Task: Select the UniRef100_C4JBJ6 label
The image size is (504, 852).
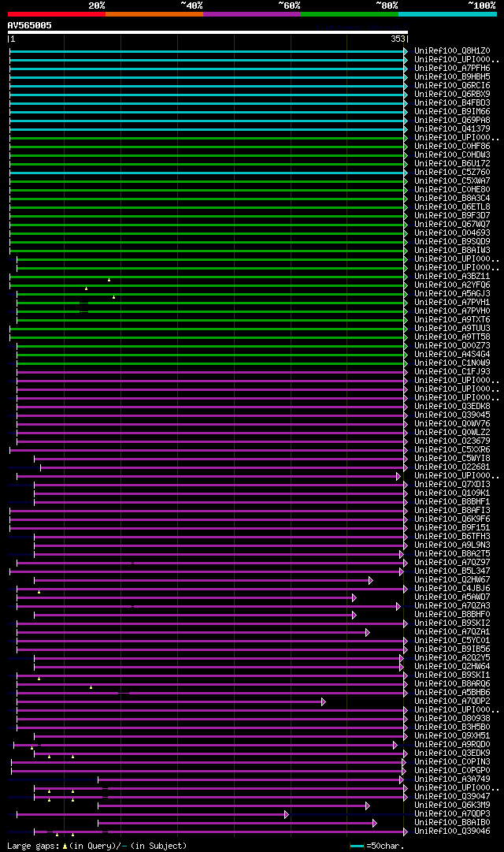Action: point(452,590)
